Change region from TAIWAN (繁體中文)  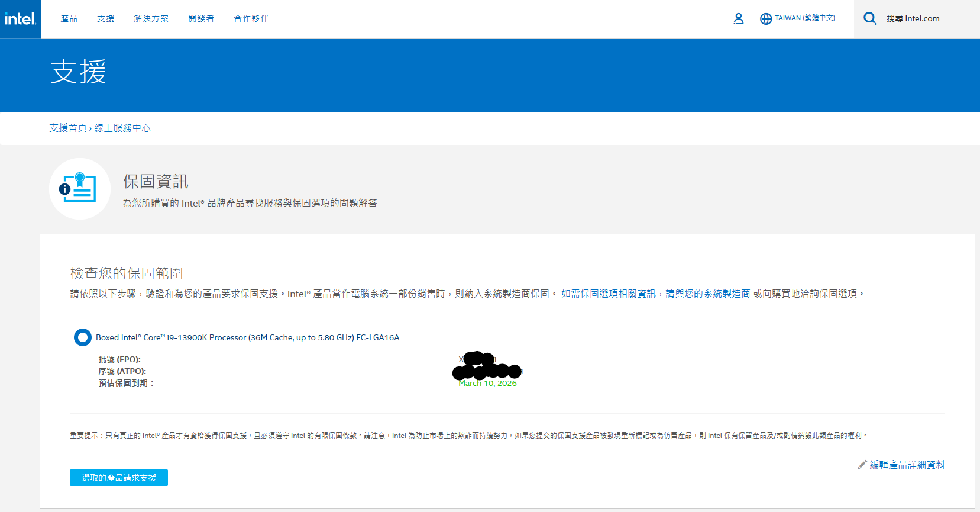[x=805, y=18]
